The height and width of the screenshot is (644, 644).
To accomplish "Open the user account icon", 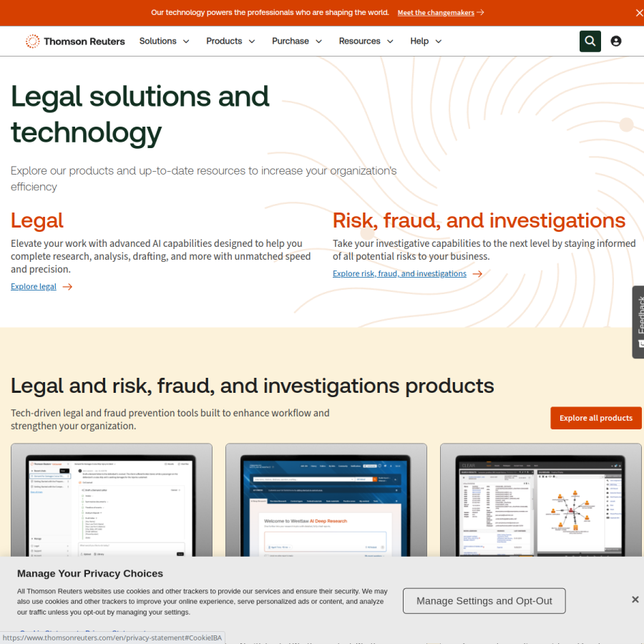I will pyautogui.click(x=615, y=41).
